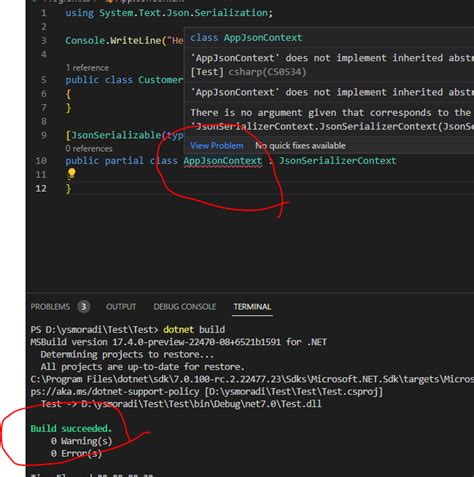Click 'public class Customer' on line 5
This screenshot has width=474, height=477.
pos(124,80)
